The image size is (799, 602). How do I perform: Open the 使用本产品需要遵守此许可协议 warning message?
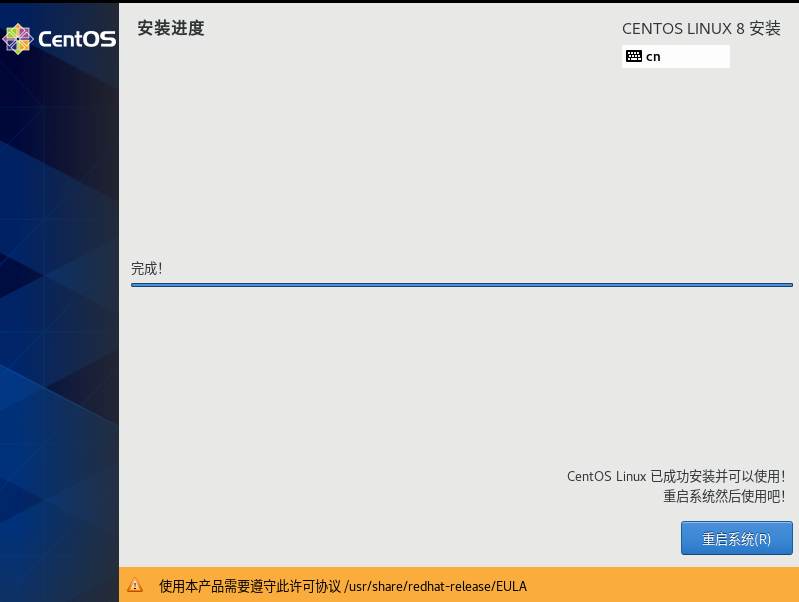tap(250, 586)
